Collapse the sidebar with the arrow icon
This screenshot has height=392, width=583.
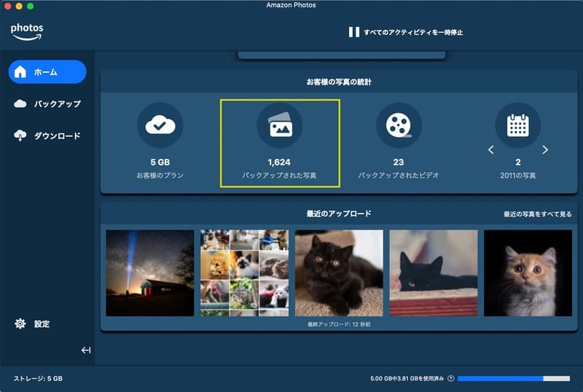(x=86, y=350)
